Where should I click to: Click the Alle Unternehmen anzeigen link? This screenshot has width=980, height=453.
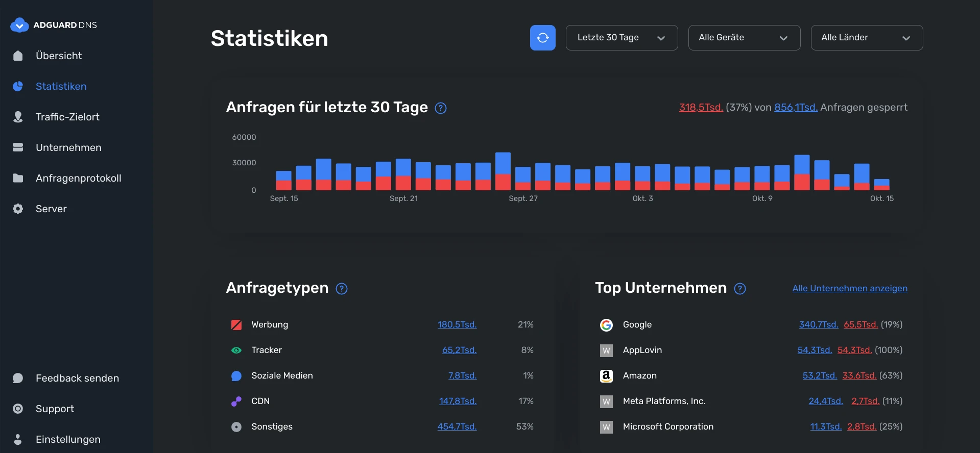(850, 288)
